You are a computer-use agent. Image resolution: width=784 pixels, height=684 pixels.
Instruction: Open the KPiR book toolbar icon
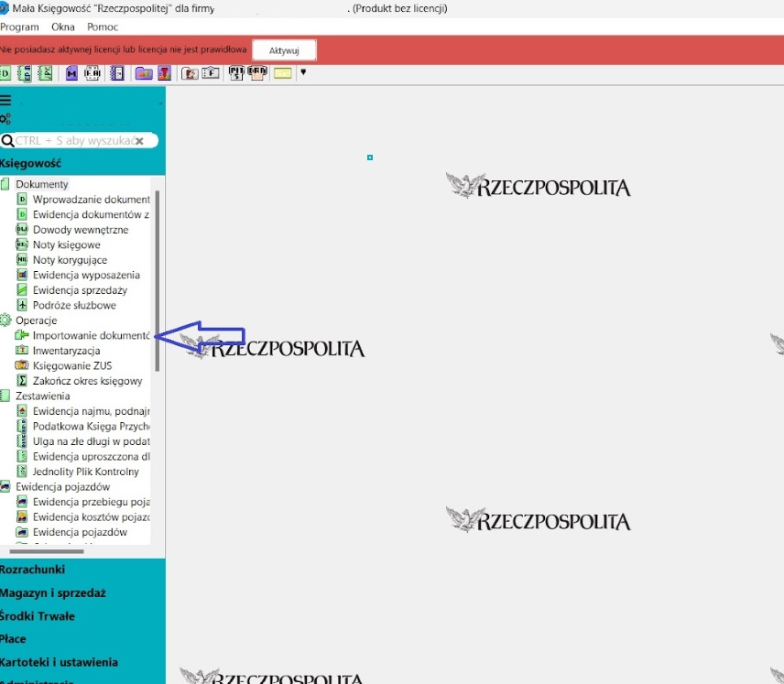click(25, 73)
